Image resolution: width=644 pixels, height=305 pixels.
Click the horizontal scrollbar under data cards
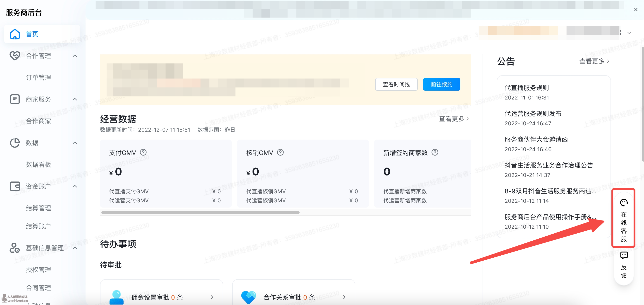tap(200, 212)
